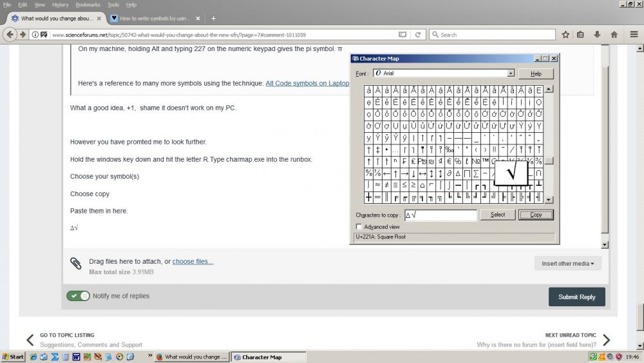Click the choose files link

[x=193, y=261]
